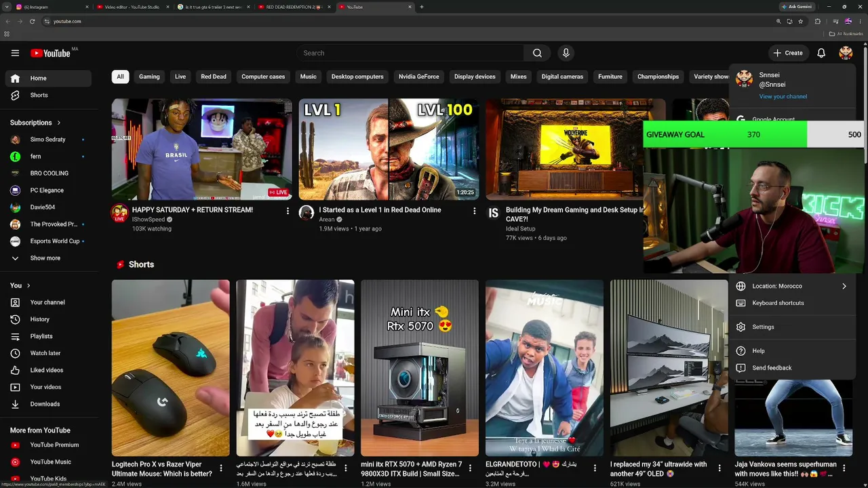Viewport: 868px width, 488px height.
Task: Open options for IShowSpeed live stream video
Action: 288,211
